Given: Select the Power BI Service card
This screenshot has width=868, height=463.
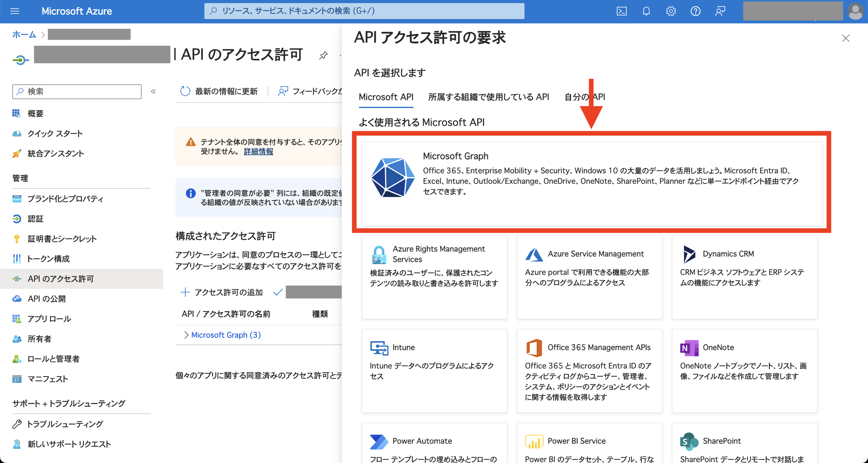Looking at the screenshot, I should tap(590, 443).
